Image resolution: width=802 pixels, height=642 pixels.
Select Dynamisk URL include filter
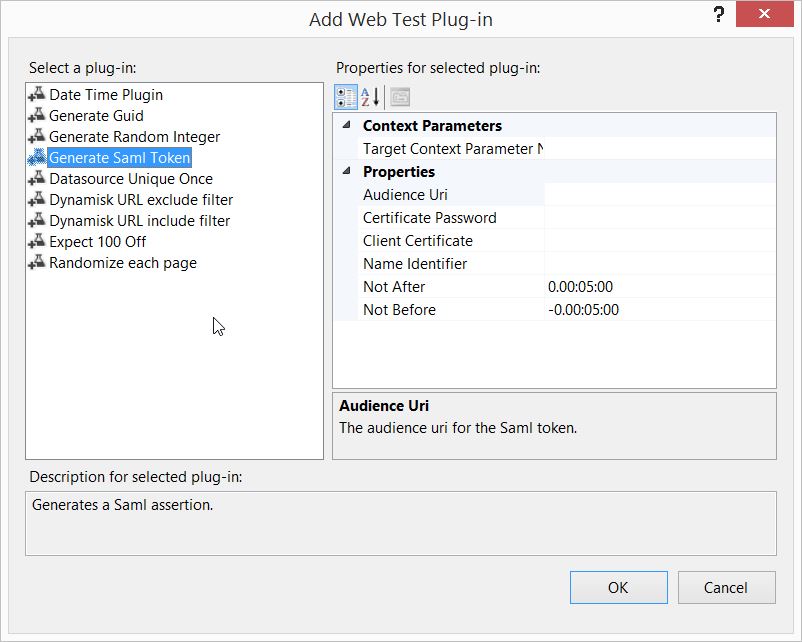tap(140, 220)
